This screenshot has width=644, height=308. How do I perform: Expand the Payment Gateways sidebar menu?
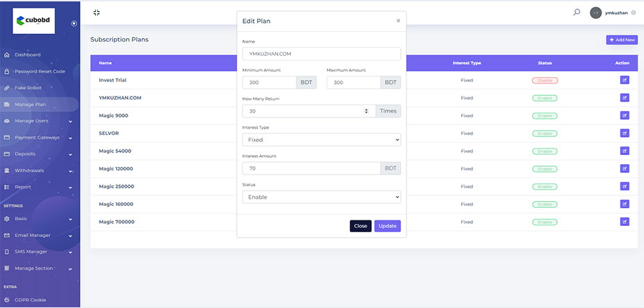[40, 138]
